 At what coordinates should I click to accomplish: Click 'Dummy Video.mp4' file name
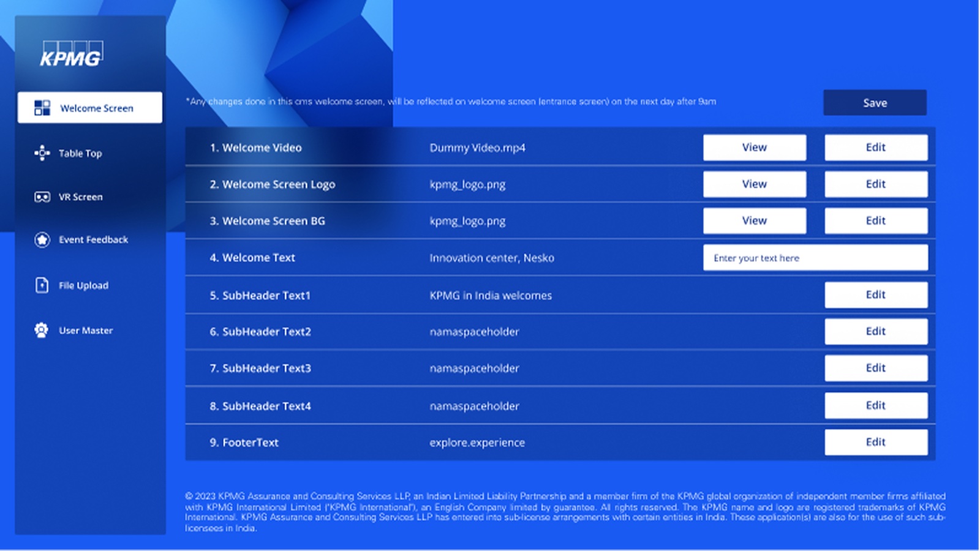[477, 148]
